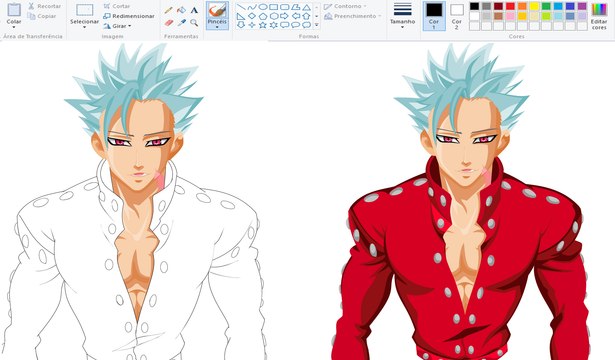Pick the orange palette swatch
Screen dimensions: 615x360
pyautogui.click(x=522, y=6)
